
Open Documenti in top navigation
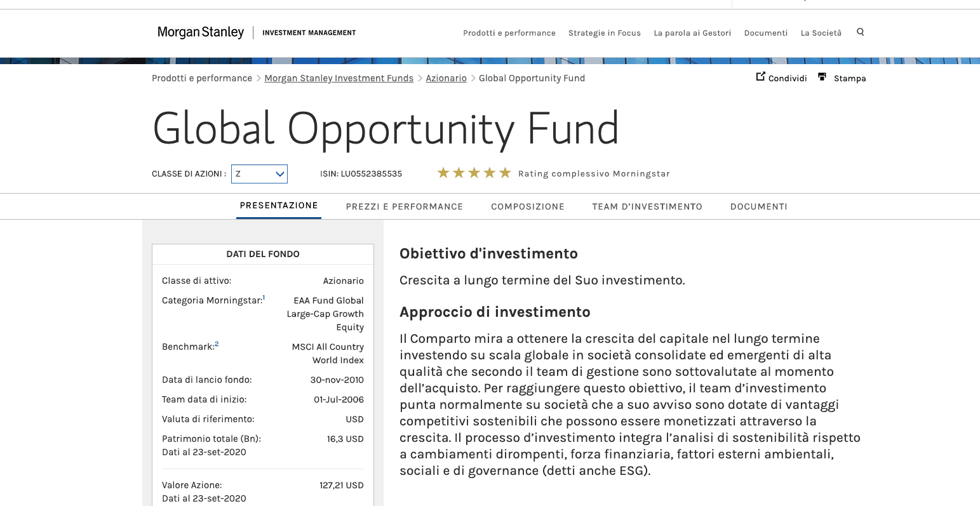click(766, 33)
